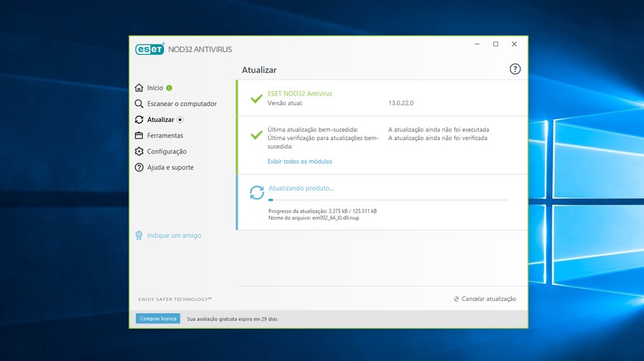Maximize the ESET window

495,44
